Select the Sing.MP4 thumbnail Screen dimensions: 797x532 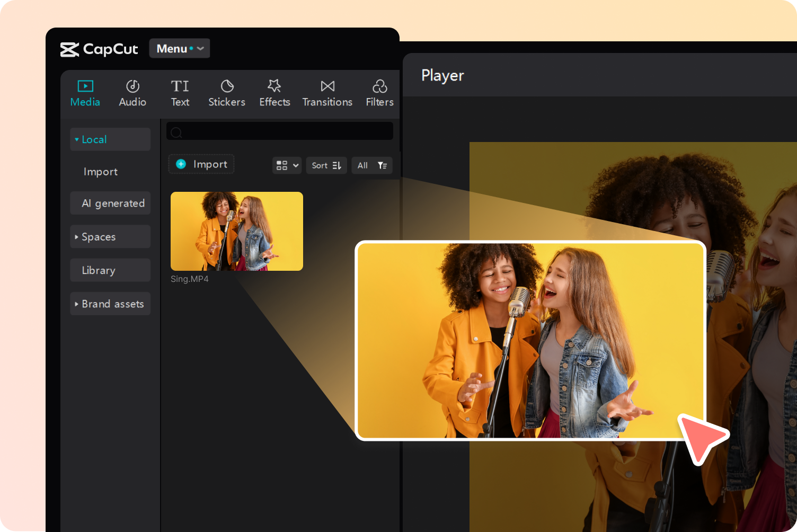pyautogui.click(x=236, y=231)
